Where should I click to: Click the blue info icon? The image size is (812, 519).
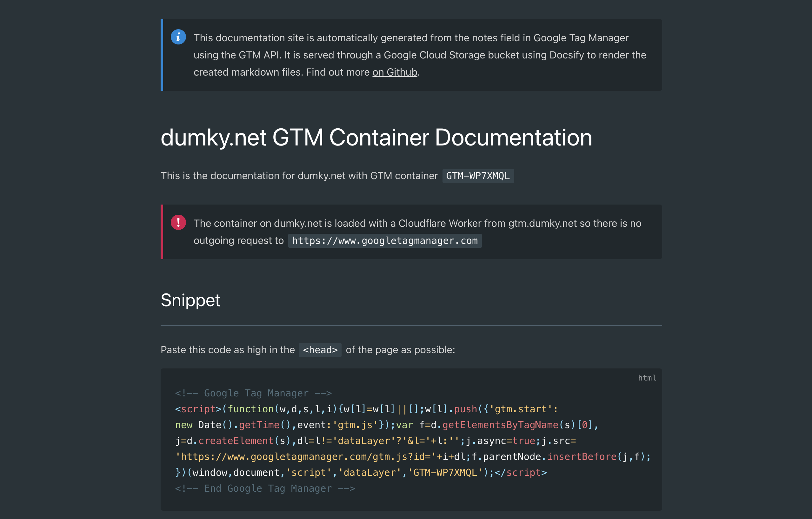(178, 37)
